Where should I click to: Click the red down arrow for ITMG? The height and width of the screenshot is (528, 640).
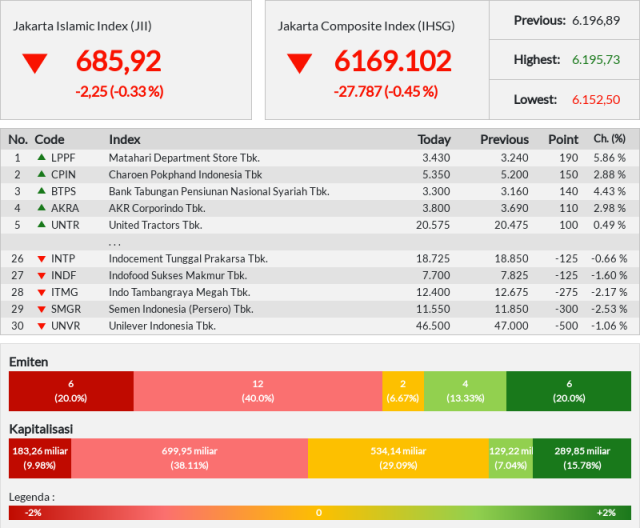click(x=41, y=293)
